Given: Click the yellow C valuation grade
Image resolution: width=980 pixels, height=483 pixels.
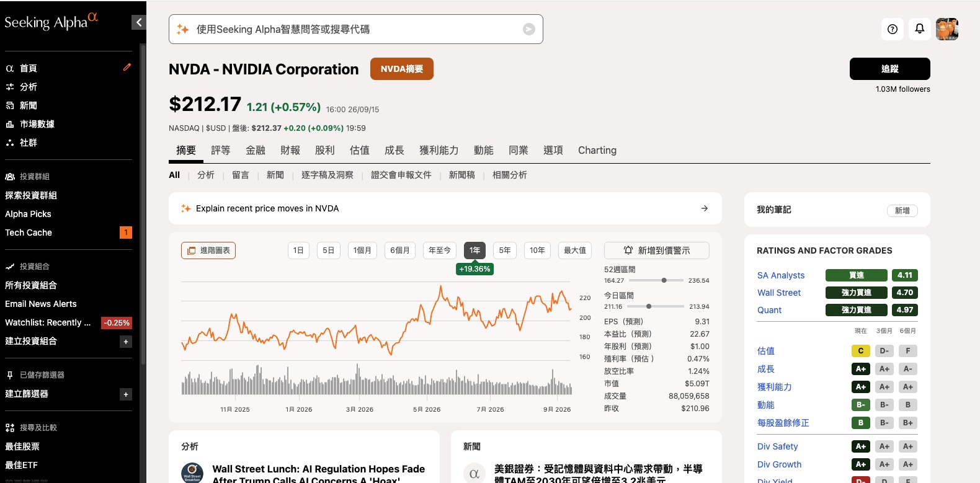Looking at the screenshot, I should tap(861, 351).
